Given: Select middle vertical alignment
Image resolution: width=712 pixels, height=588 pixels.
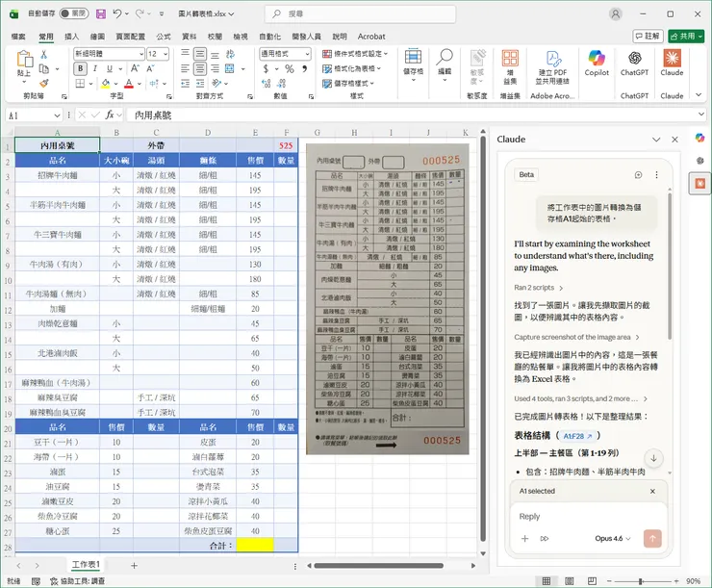Looking at the screenshot, I should (200, 54).
